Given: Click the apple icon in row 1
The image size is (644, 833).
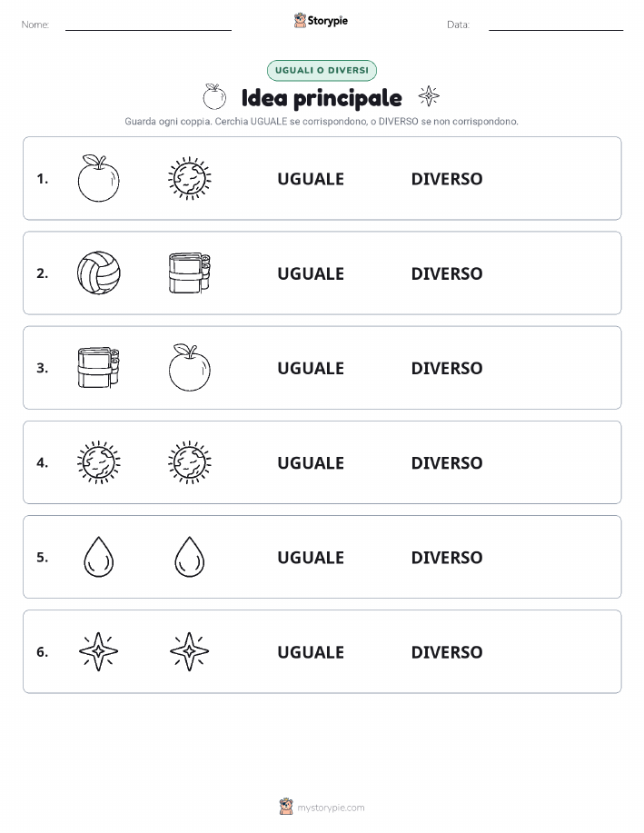Looking at the screenshot, I should pos(98,178).
